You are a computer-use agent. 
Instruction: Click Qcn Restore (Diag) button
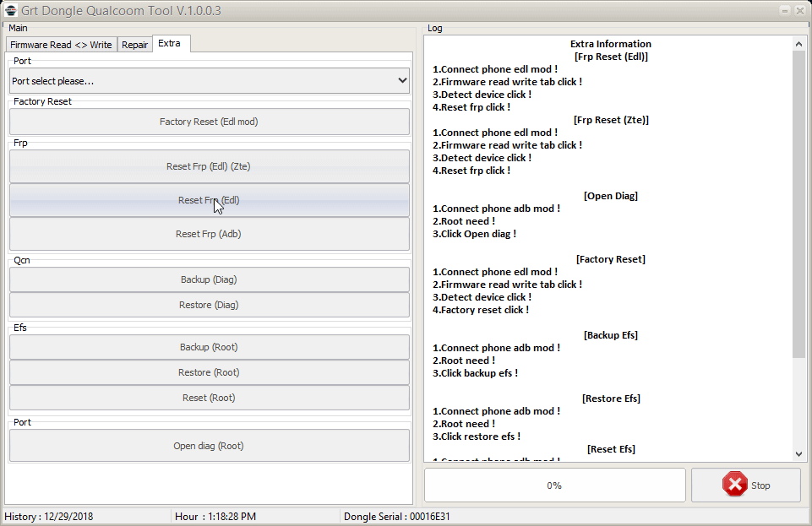(x=210, y=305)
